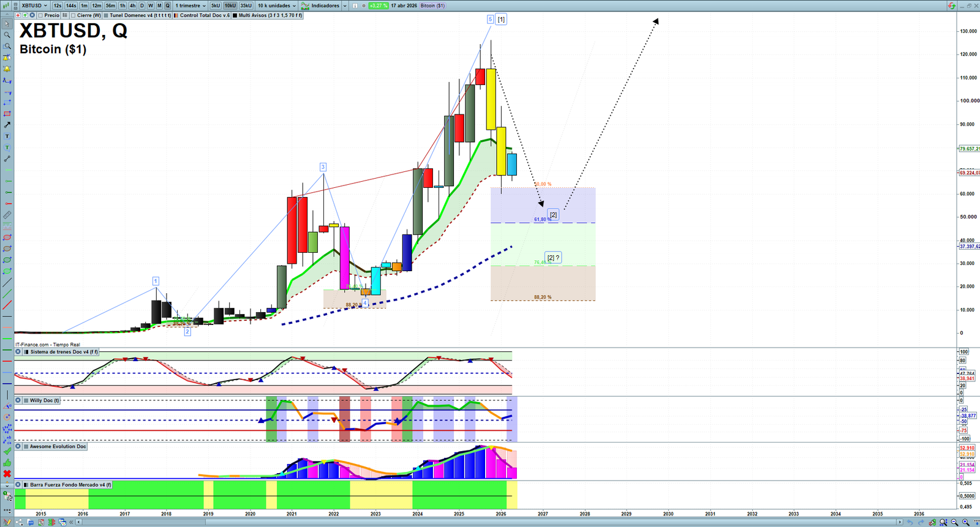Click the Sistema de trenes Doc v4 label
This screenshot has height=527, width=980.
point(64,352)
